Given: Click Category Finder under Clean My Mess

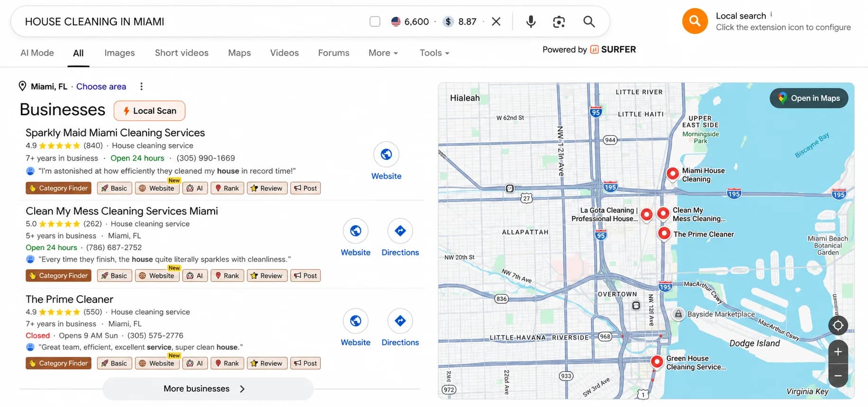Looking at the screenshot, I should (58, 276).
